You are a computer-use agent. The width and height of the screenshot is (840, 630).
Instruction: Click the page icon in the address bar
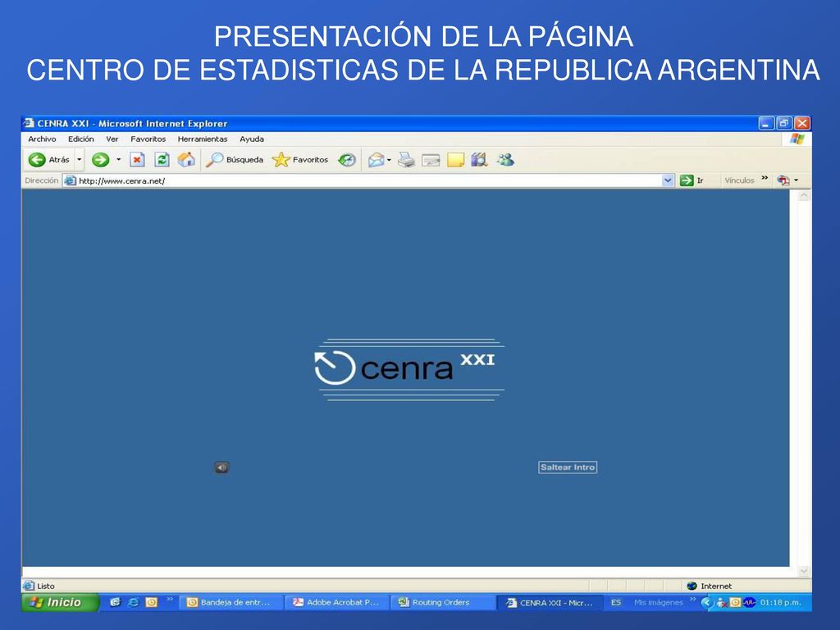coord(71,180)
